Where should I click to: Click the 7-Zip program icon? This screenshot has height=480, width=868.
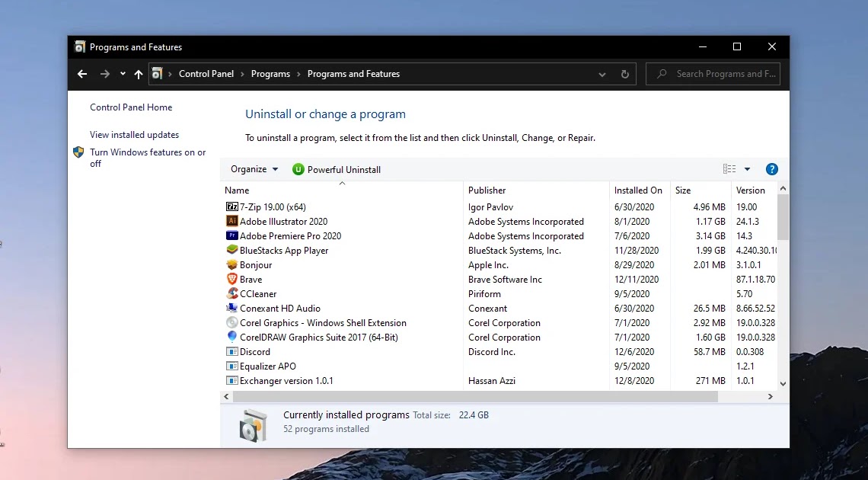(x=232, y=206)
